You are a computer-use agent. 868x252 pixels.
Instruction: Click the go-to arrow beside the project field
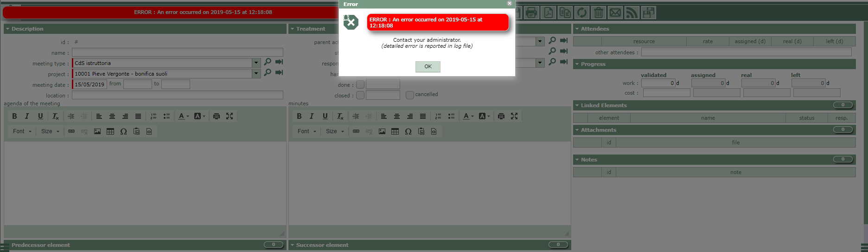point(279,72)
